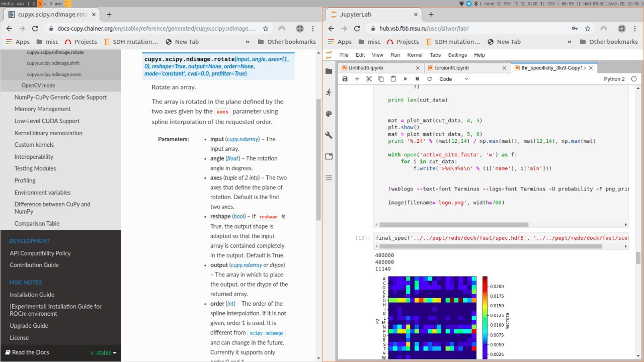
Task: Open the Installation Guide link
Action: [32, 295]
